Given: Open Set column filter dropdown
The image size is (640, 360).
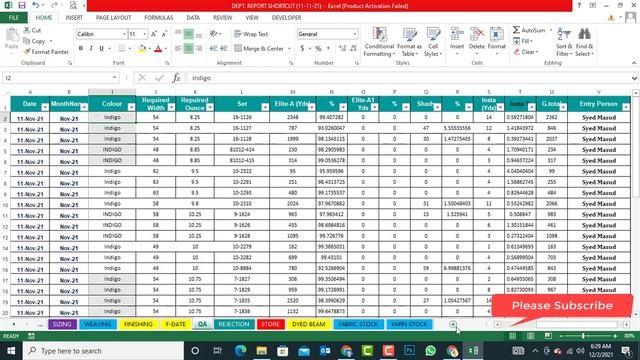Looking at the screenshot, I should pos(265,107).
